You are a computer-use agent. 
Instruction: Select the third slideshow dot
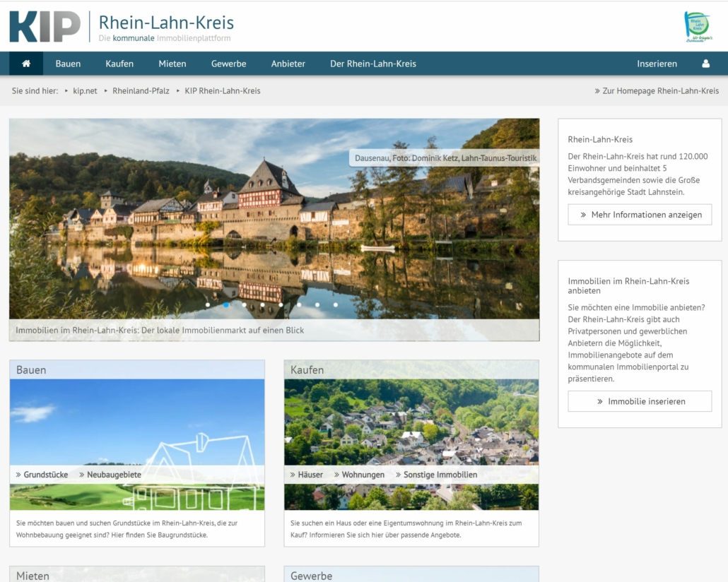245,305
